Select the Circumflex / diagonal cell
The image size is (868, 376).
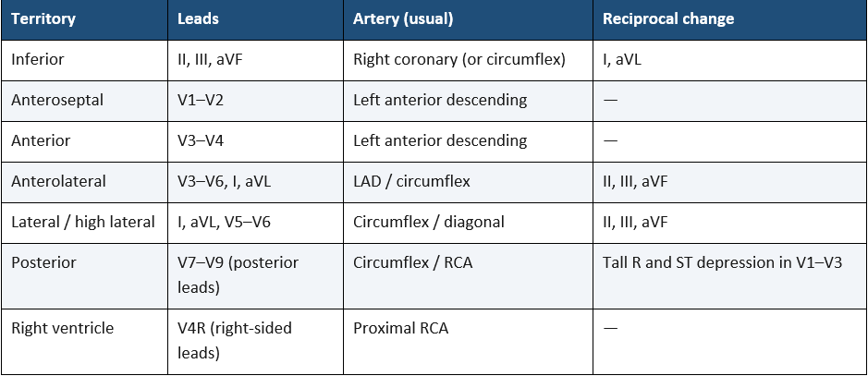[468, 223]
